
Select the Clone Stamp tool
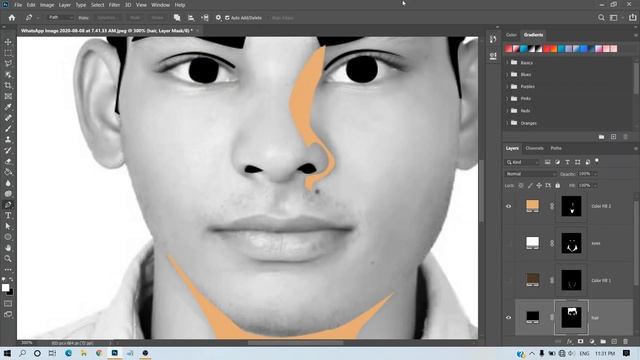pyautogui.click(x=8, y=140)
